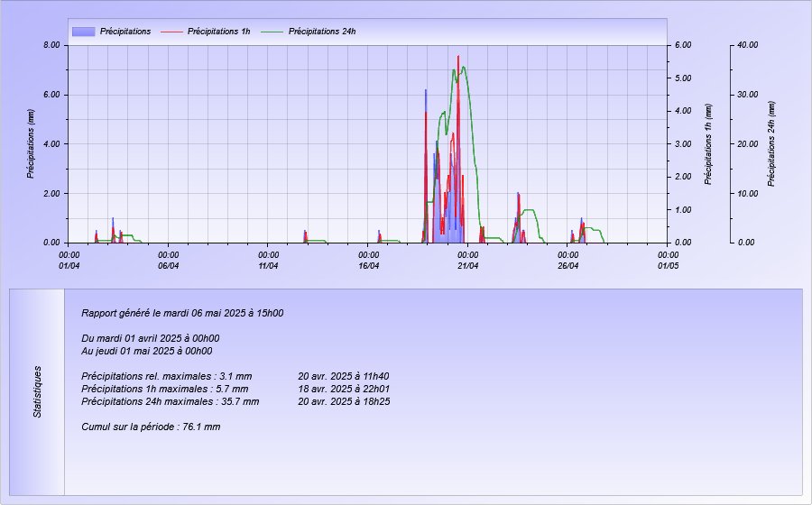The width and height of the screenshot is (812, 505).
Task: Click the 00:00 11/04 x-axis label
Action: tap(268, 261)
